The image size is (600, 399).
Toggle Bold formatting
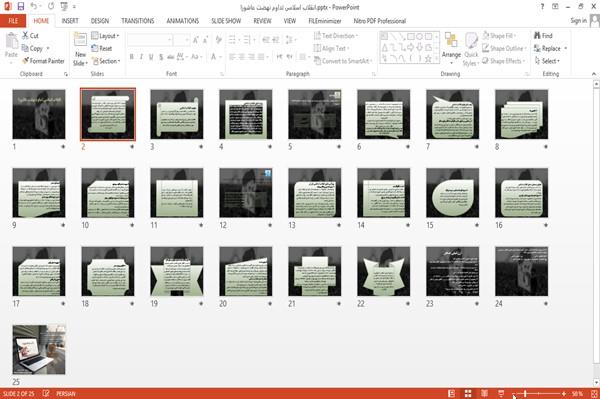click(x=132, y=57)
